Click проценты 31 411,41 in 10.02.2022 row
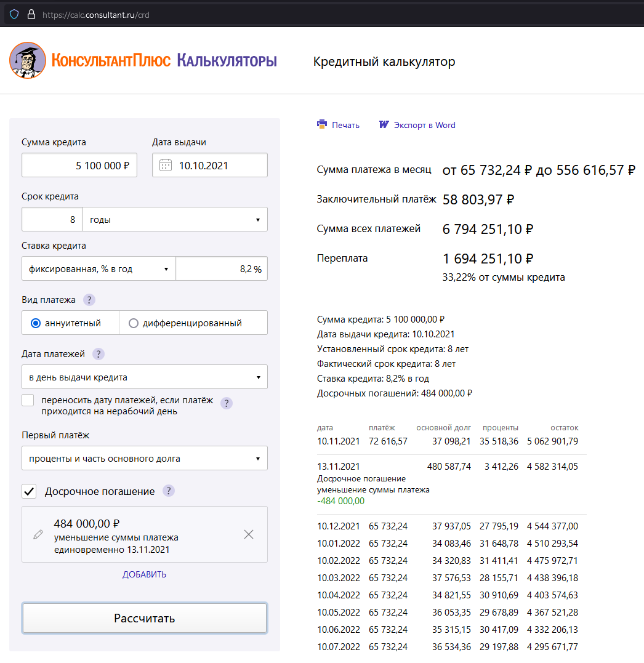Screen dimensions: 644x663 [x=499, y=561]
